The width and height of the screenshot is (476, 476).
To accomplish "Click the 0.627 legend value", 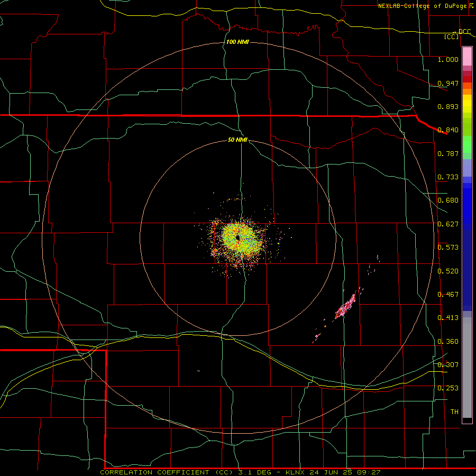I will (448, 224).
